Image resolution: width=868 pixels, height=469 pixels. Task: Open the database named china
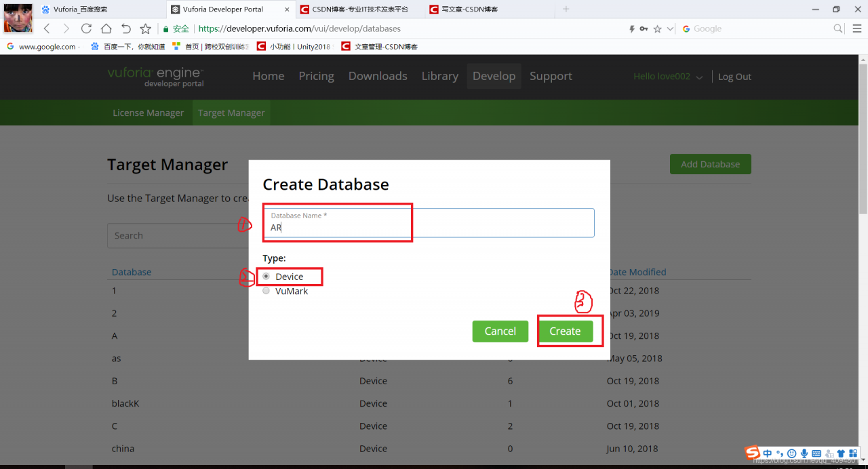123,449
